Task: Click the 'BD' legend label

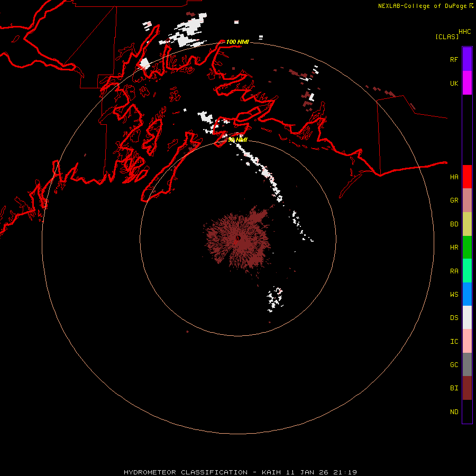Action: 454,224
